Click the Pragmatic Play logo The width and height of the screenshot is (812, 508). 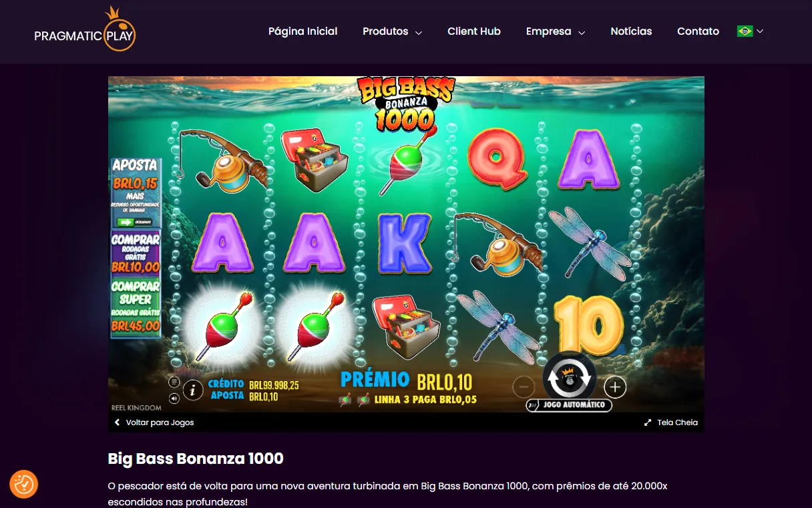85,31
